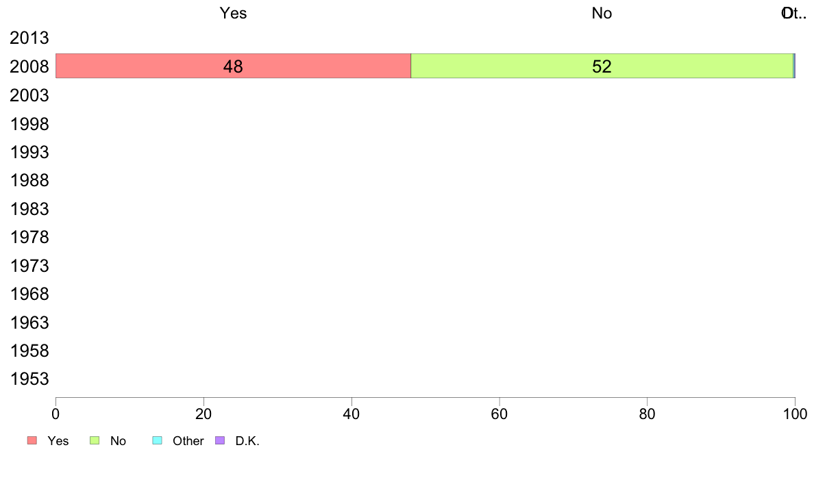Click the D.K. legend text label
This screenshot has width=814, height=504.
[x=247, y=441]
